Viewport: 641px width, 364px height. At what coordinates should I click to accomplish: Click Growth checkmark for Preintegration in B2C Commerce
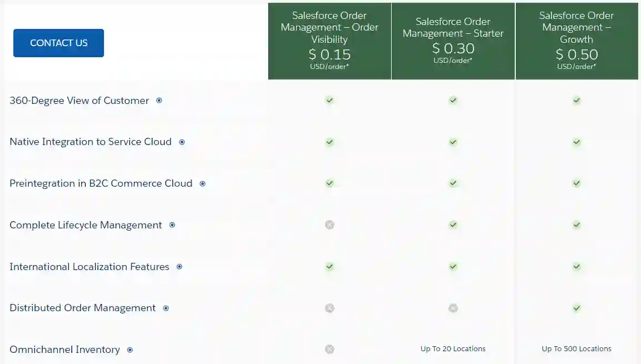pyautogui.click(x=576, y=183)
